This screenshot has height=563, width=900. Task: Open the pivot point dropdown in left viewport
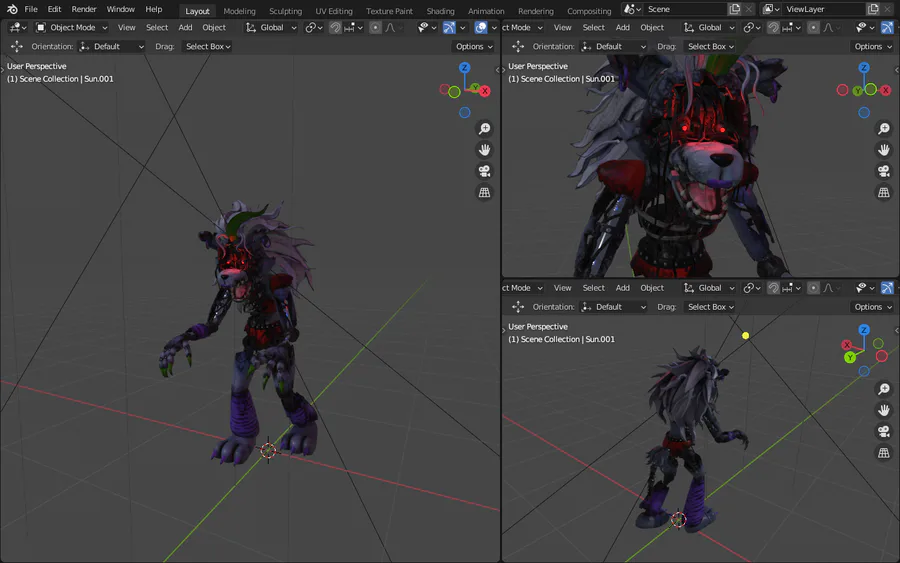point(315,28)
